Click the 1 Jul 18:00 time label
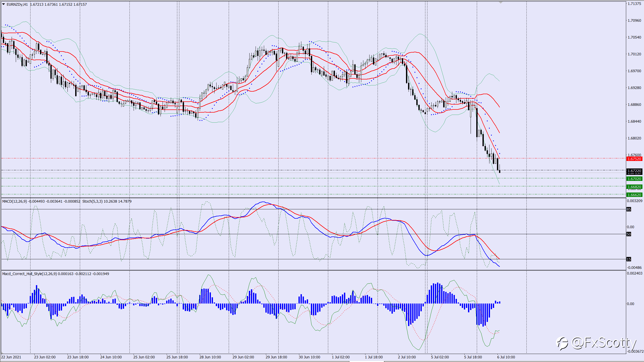644x362 pixels. [374, 357]
